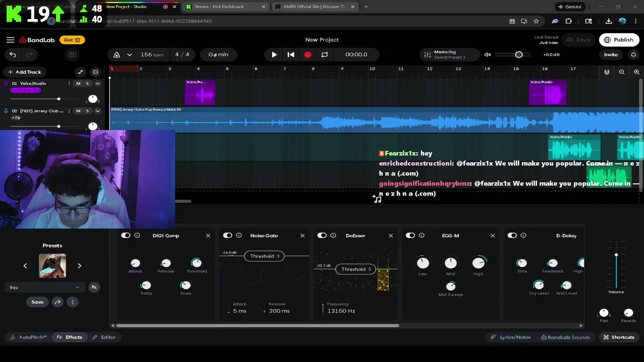Viewport: 644px width, 362px height.
Task: Solo the 02 Jersey Club track
Action: click(x=87, y=111)
